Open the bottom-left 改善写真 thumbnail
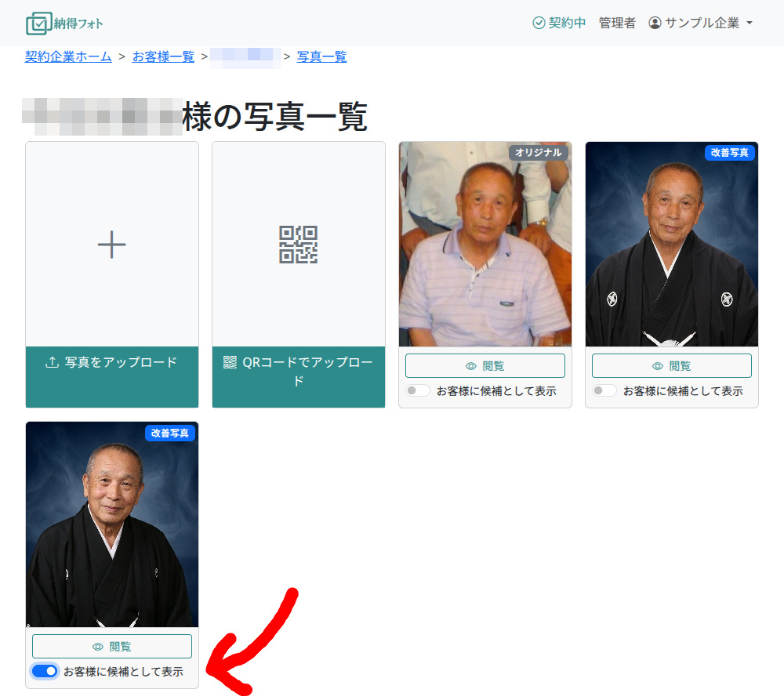 [x=112, y=524]
